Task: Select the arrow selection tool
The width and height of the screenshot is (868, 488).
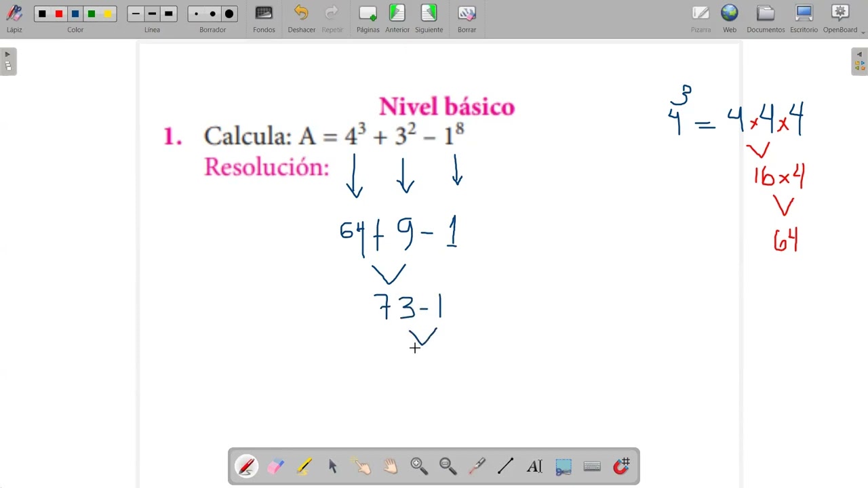Action: click(x=332, y=466)
